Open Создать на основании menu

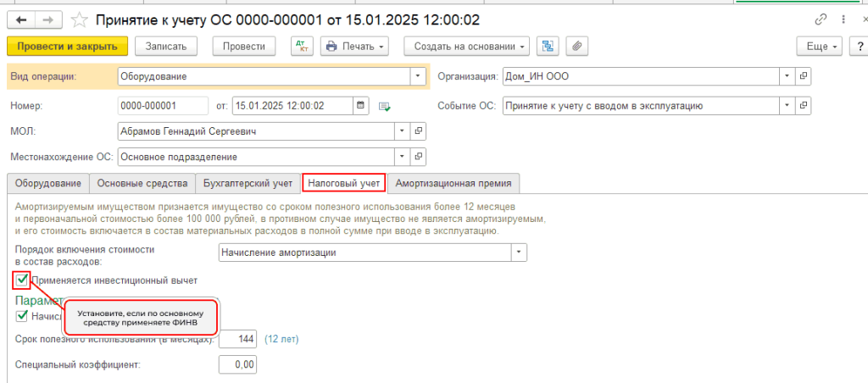[467, 47]
